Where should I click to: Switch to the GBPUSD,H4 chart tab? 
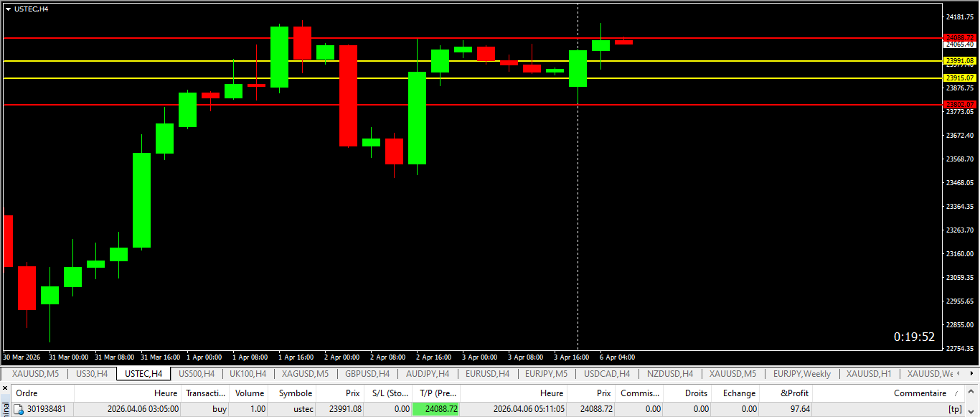click(367, 374)
